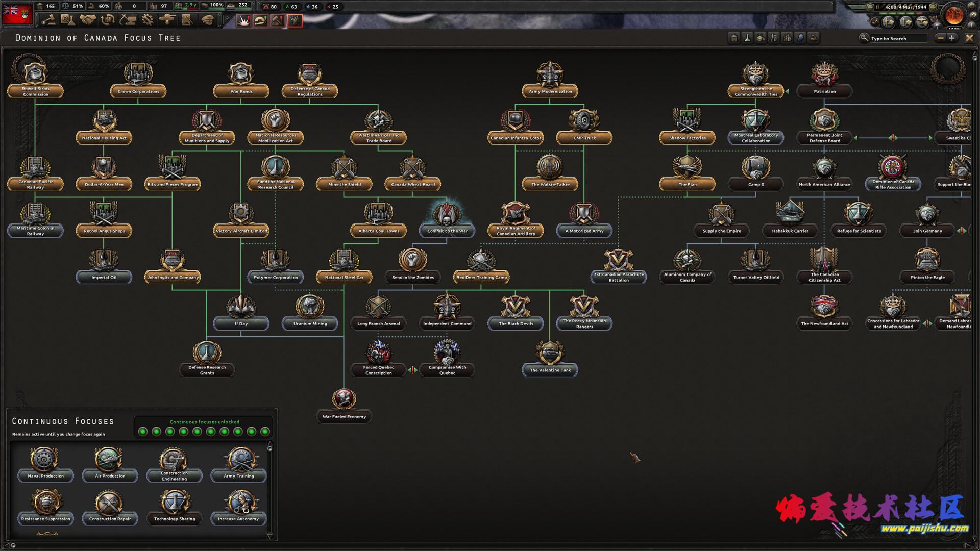Select the Defense Research Grants focus
The image size is (980, 551).
(x=207, y=360)
